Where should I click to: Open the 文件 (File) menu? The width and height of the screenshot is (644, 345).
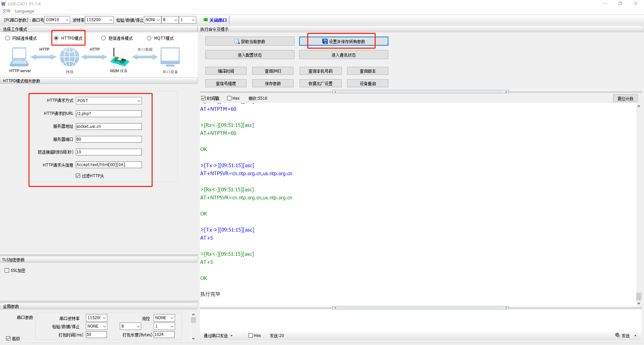[x=6, y=11]
